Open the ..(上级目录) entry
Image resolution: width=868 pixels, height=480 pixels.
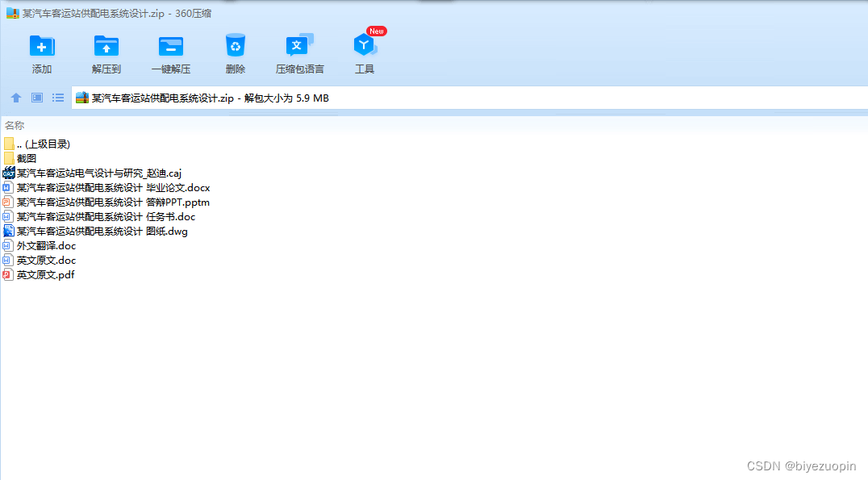point(44,144)
